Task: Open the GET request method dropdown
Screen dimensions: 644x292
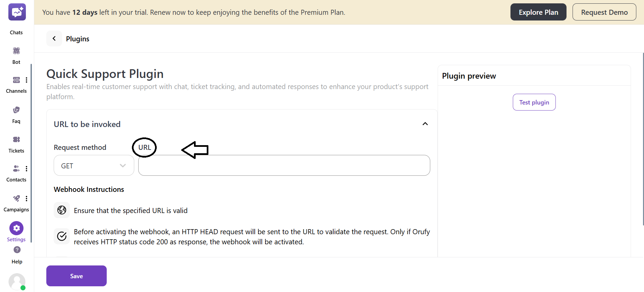Action: (93, 165)
